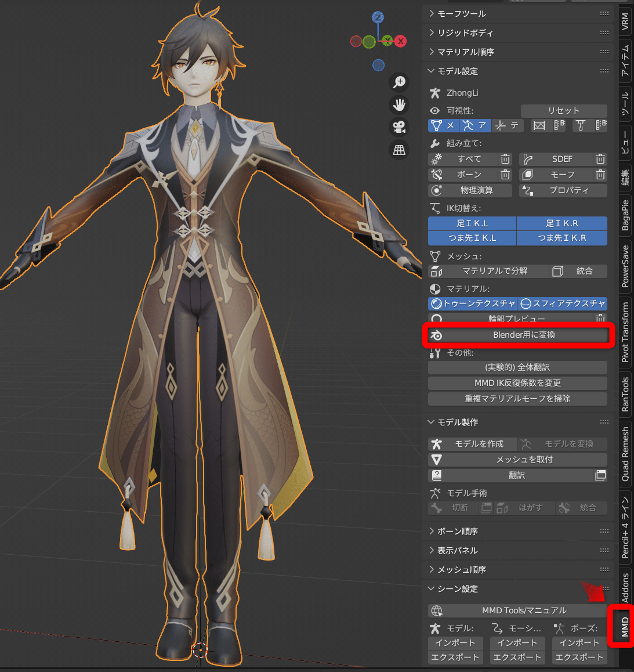This screenshot has height=672, width=634.
Task: Click the 重複マテリアルモーフを掃除 button
Action: (x=517, y=399)
